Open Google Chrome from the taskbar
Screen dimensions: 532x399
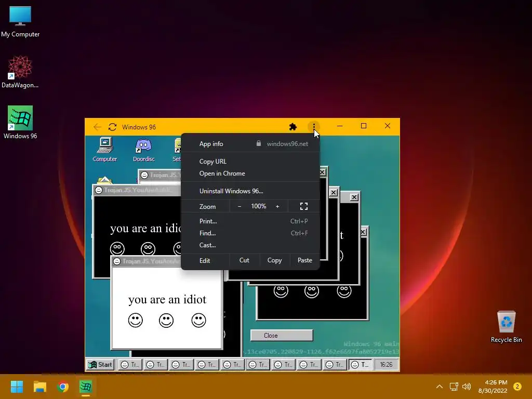tap(63, 387)
